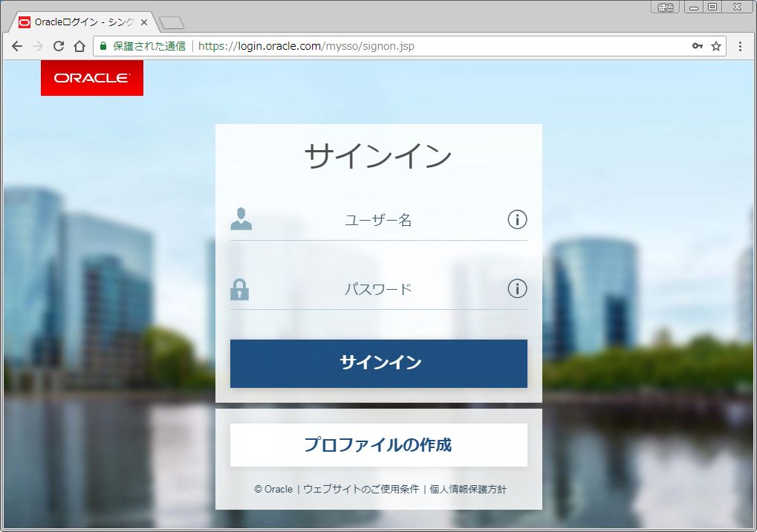Screen dimensions: 757x532
Task: Maximize the browser window
Action: click(x=712, y=7)
